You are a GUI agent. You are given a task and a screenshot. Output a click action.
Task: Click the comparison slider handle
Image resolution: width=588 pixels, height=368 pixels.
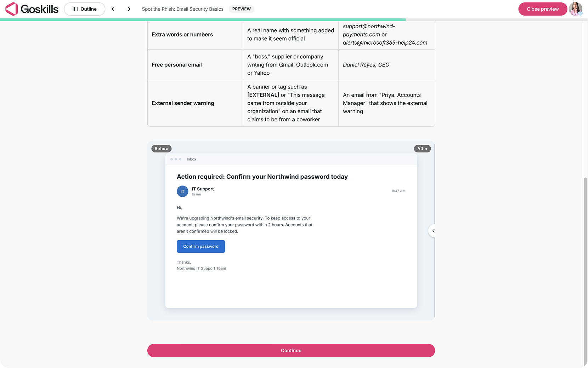tap(432, 231)
